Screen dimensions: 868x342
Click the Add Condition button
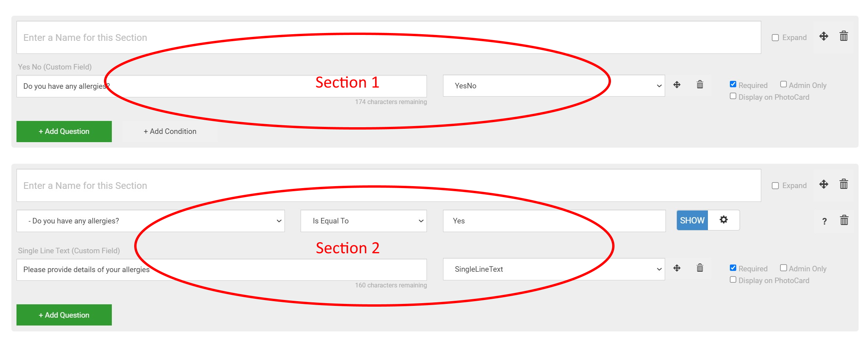pyautogui.click(x=170, y=132)
